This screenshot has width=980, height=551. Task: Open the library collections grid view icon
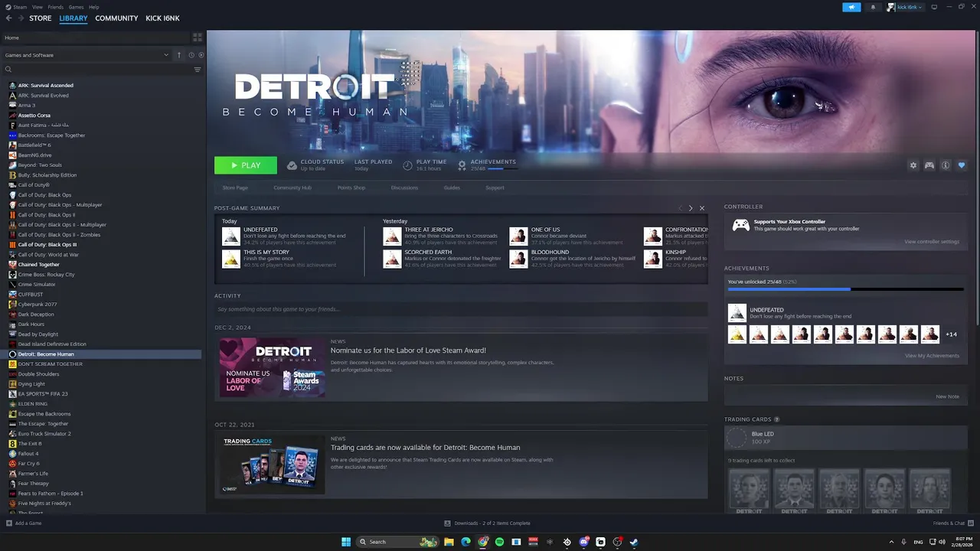[197, 37]
